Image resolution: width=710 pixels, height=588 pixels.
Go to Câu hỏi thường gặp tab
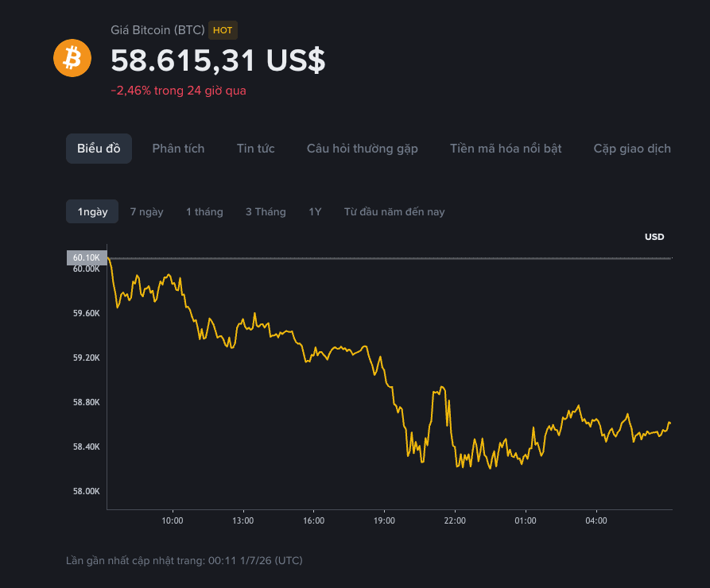(x=363, y=149)
